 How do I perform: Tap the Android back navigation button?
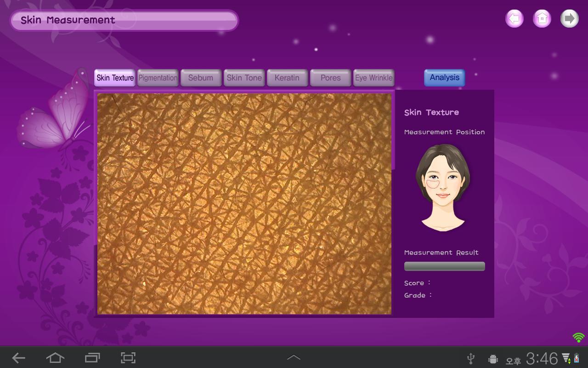18,358
